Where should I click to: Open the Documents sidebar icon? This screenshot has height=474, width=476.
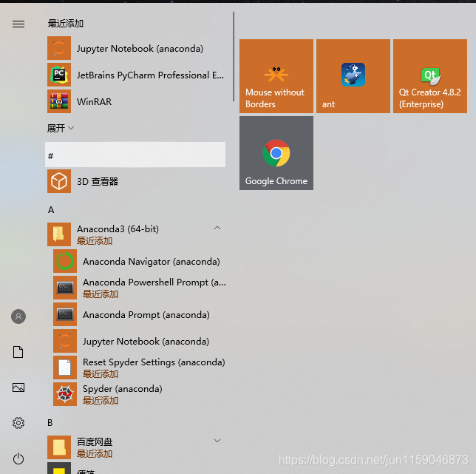tap(18, 352)
